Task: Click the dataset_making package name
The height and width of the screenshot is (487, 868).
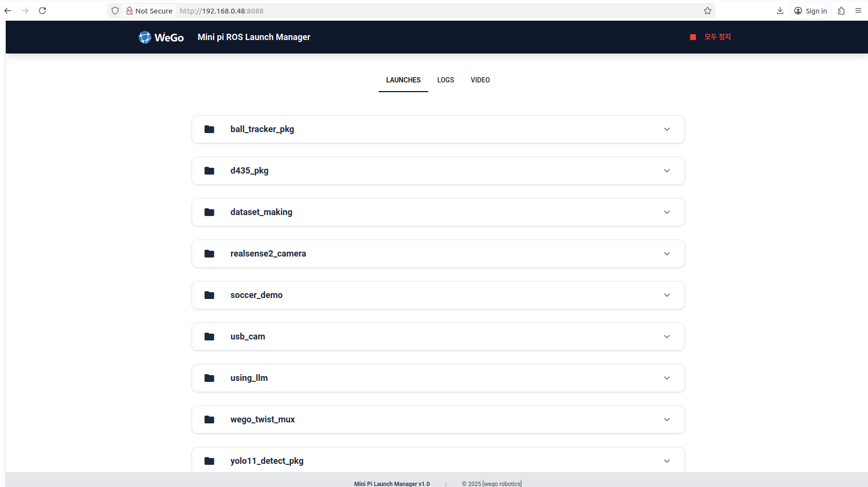Action: 261,212
